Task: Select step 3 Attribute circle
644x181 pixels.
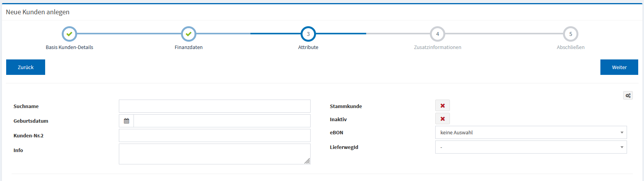Action: [308, 34]
